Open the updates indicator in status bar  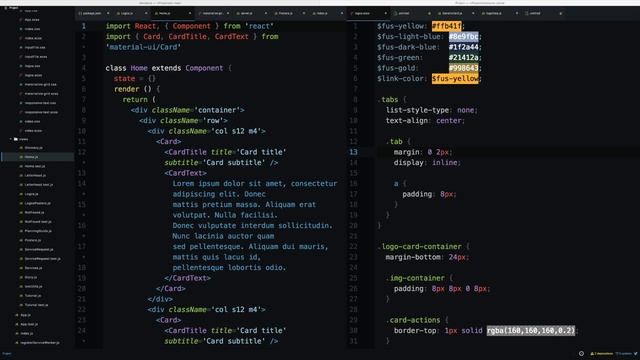[x=623, y=353]
